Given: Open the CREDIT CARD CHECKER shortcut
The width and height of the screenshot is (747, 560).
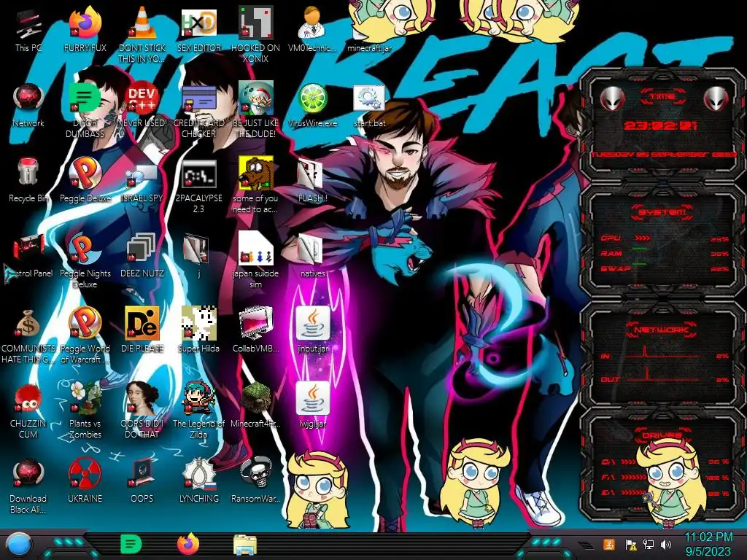Looking at the screenshot, I should (x=199, y=98).
